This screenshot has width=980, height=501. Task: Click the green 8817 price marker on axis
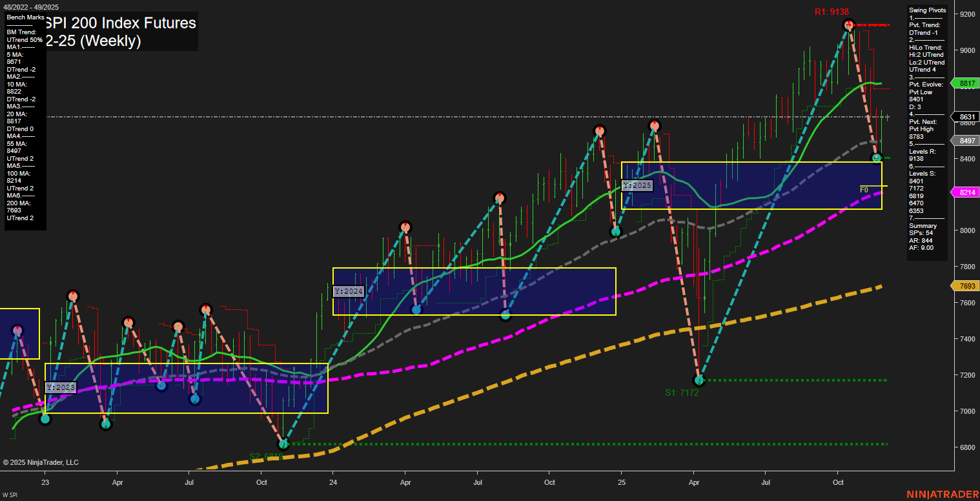tap(966, 83)
